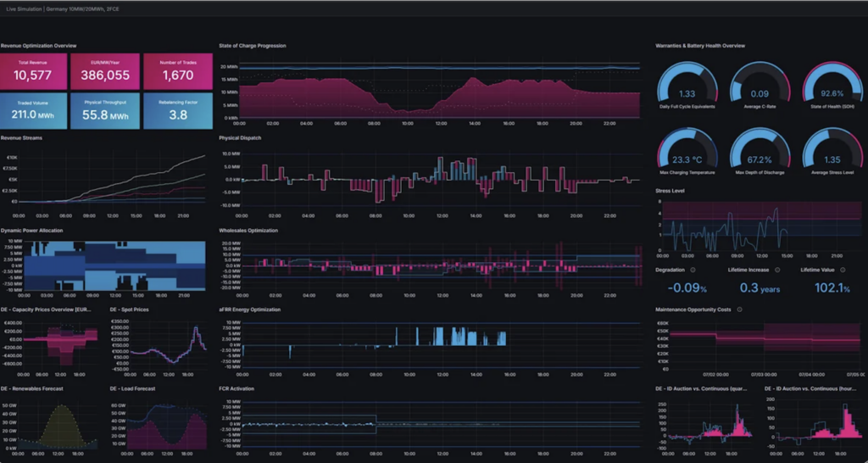Click the Physical Dispatch panel title
Viewport: 868px width, 463px height.
point(241,137)
